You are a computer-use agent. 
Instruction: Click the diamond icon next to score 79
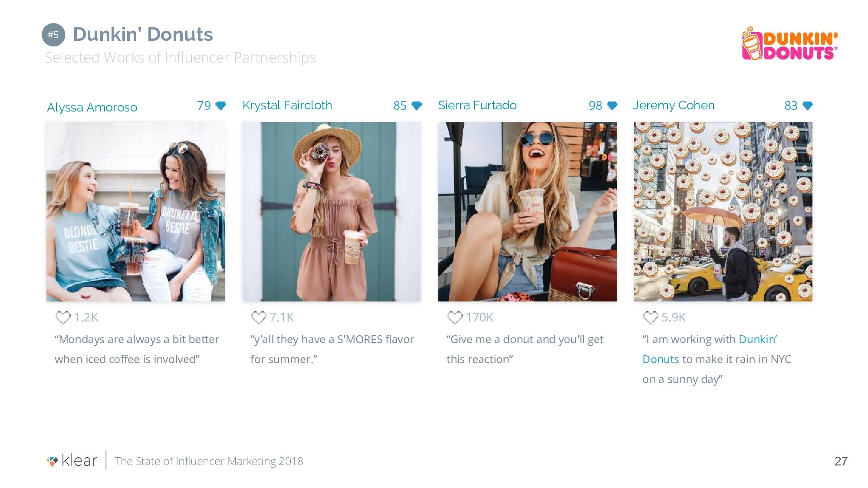221,105
